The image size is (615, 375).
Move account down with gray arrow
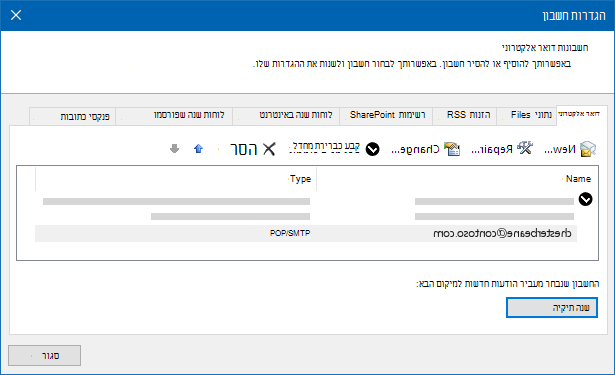(175, 149)
